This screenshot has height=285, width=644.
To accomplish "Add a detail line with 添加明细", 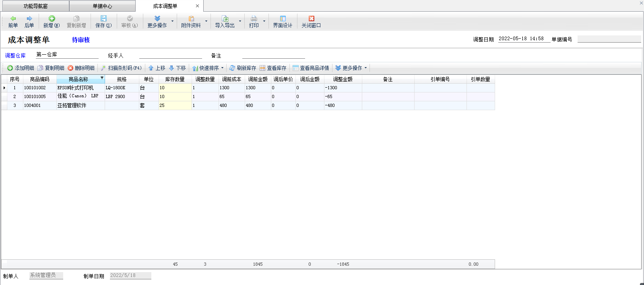I will [x=21, y=68].
